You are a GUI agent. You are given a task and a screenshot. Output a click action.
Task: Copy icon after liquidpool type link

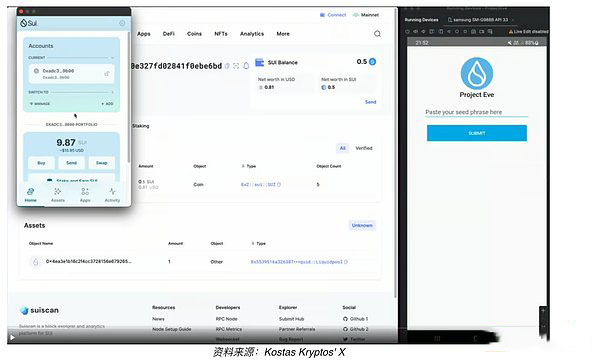pyautogui.click(x=346, y=262)
